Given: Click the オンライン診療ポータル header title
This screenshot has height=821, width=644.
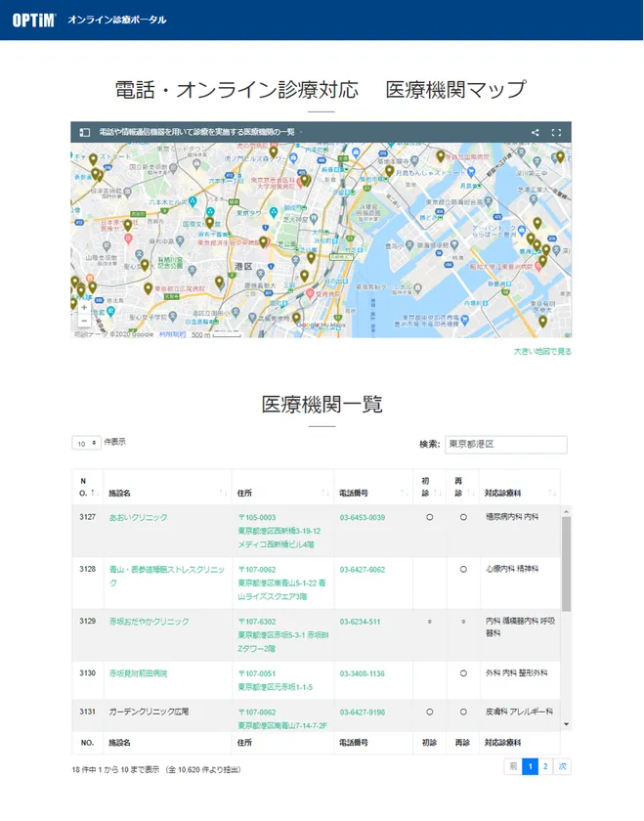Looking at the screenshot, I should pyautogui.click(x=117, y=20).
